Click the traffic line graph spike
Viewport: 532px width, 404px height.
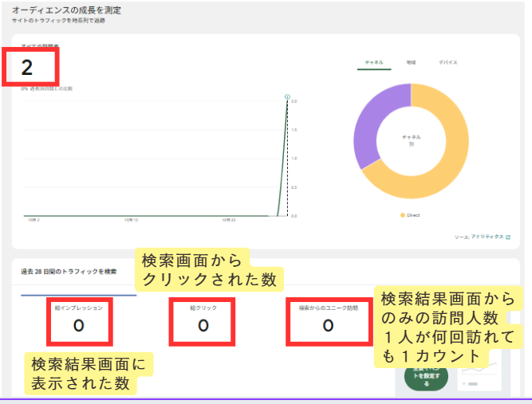tap(285, 159)
